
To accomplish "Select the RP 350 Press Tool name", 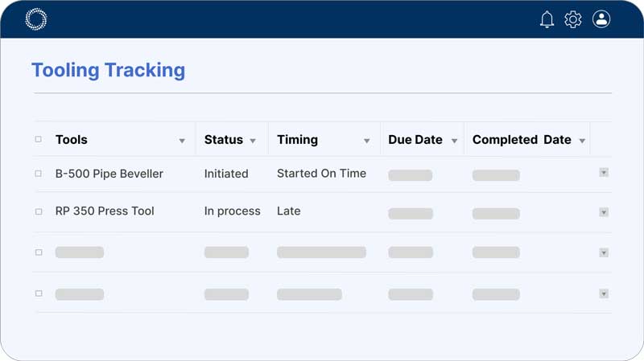I will coord(105,211).
